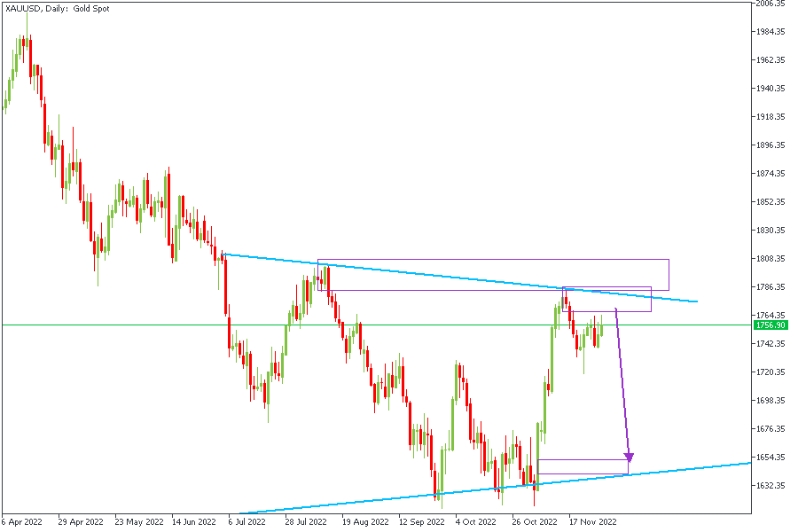The width and height of the screenshot is (798, 532).
Task: Click the 1632.35 price axis label
Action: (771, 486)
